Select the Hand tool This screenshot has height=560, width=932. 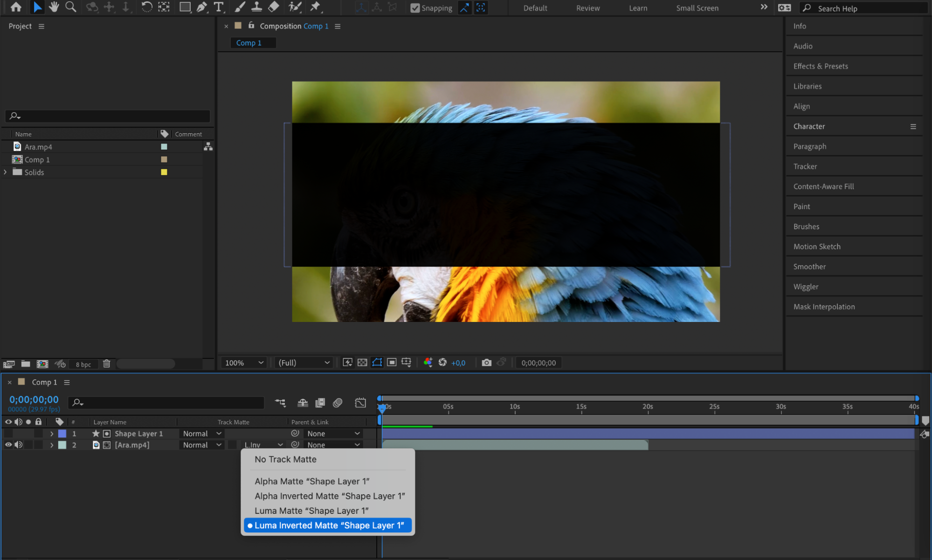(x=54, y=7)
